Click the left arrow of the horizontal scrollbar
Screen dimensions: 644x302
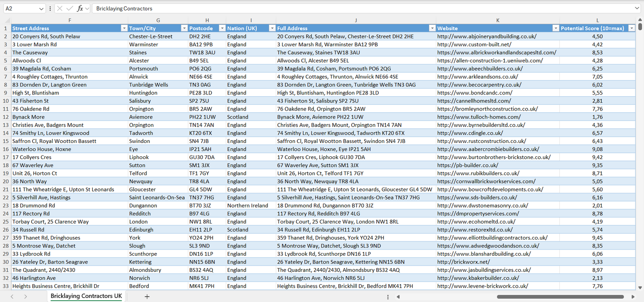point(398,296)
